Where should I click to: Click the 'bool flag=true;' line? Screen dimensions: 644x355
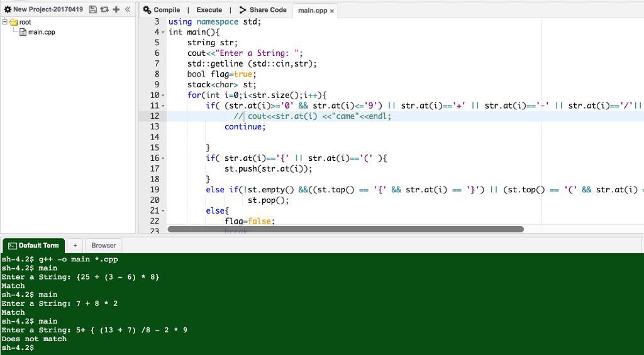(x=222, y=74)
